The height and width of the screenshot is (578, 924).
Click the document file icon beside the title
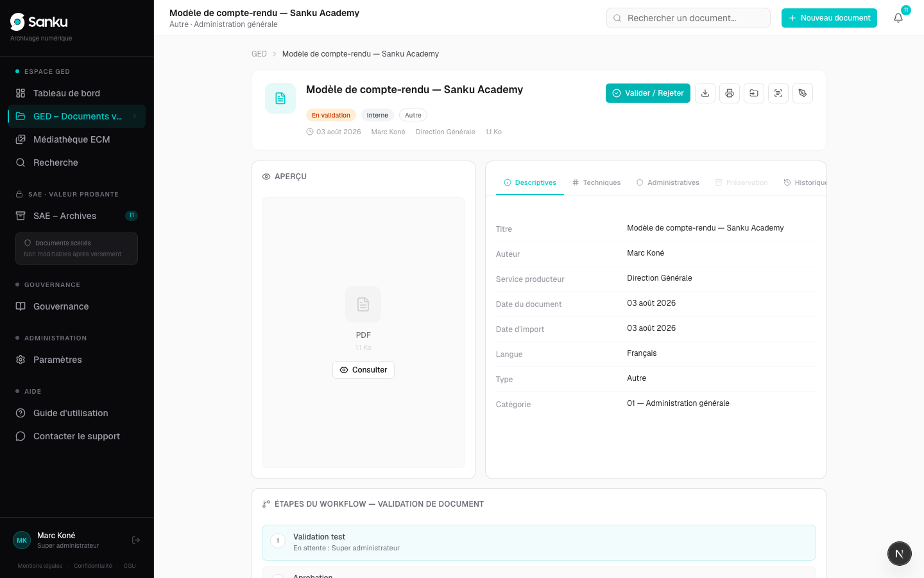click(x=280, y=98)
